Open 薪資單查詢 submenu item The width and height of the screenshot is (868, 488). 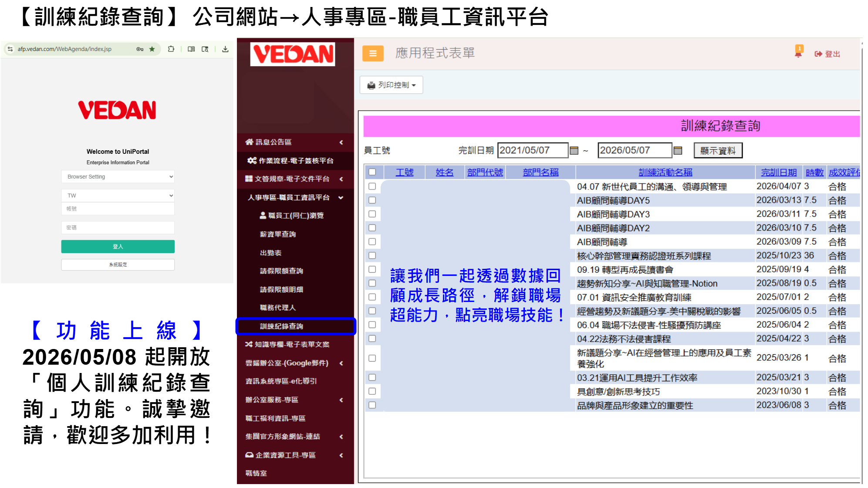(x=278, y=234)
